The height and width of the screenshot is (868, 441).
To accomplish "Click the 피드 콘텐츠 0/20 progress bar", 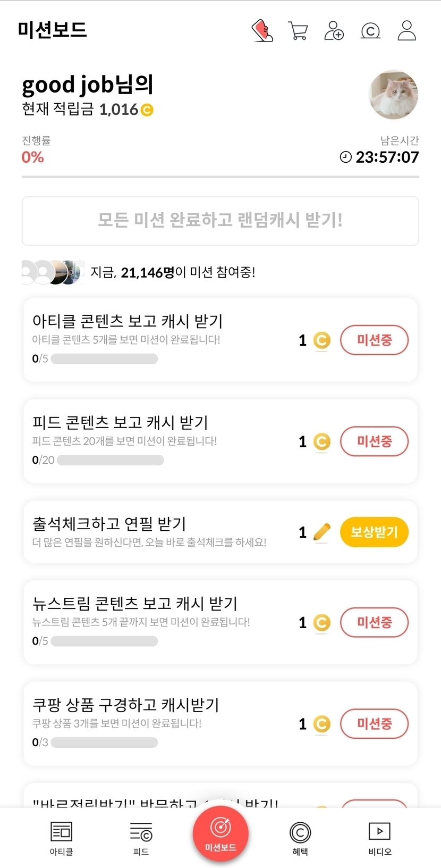I will [x=111, y=460].
